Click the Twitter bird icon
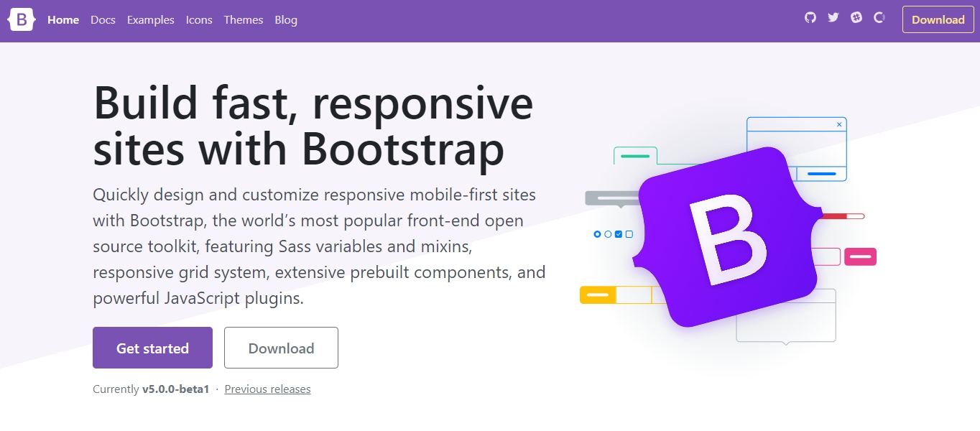This screenshot has height=431, width=980. (833, 17)
